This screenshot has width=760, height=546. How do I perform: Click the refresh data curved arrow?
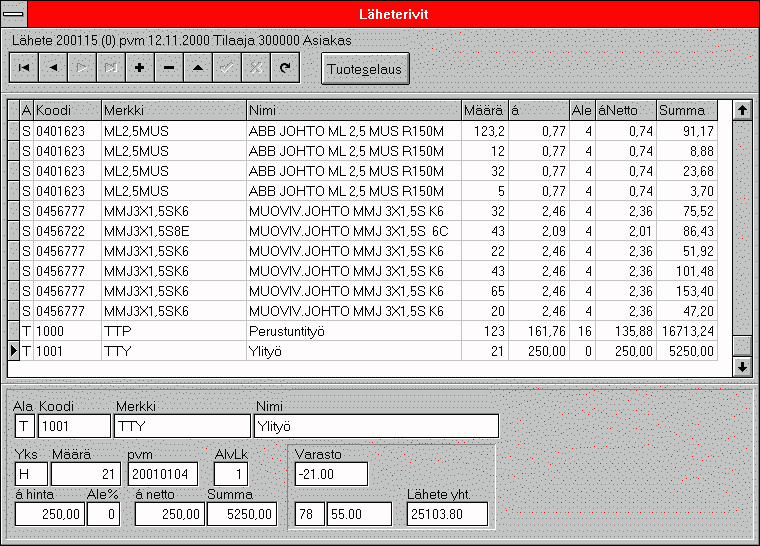coord(285,67)
